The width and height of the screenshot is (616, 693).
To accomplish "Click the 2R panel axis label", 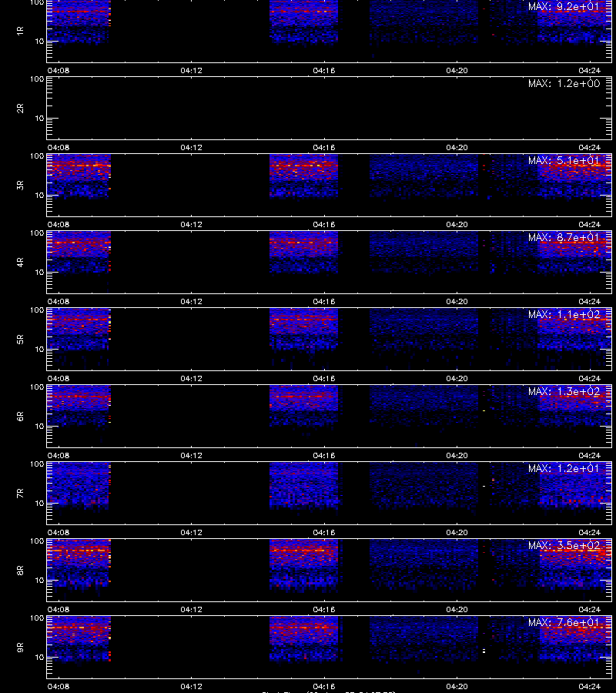I will click(20, 109).
